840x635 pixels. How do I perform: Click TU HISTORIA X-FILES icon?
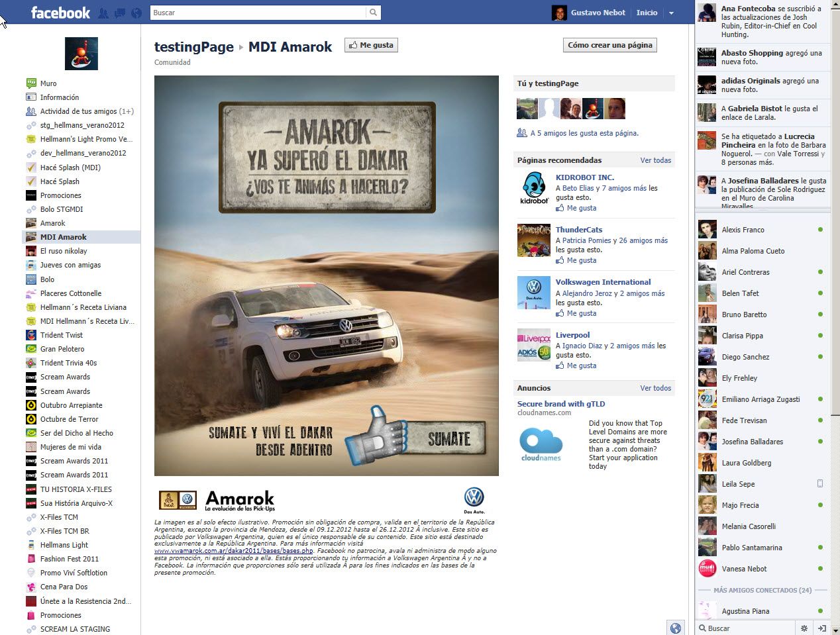point(30,489)
